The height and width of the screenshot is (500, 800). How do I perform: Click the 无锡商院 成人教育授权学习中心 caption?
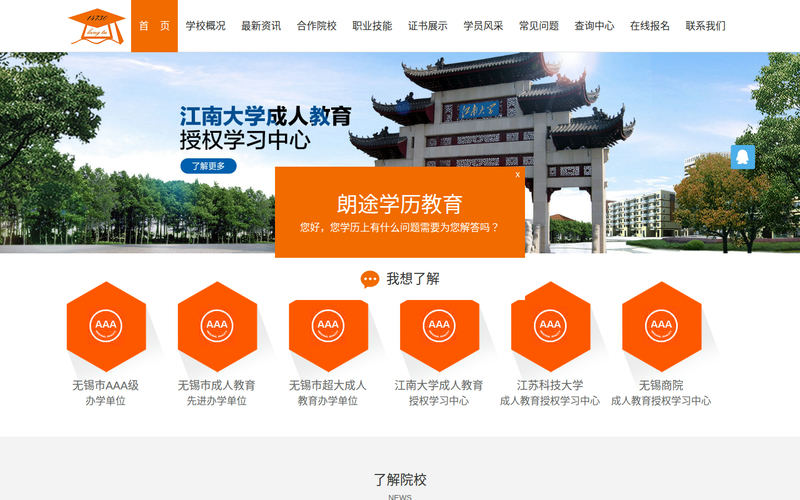661,393
